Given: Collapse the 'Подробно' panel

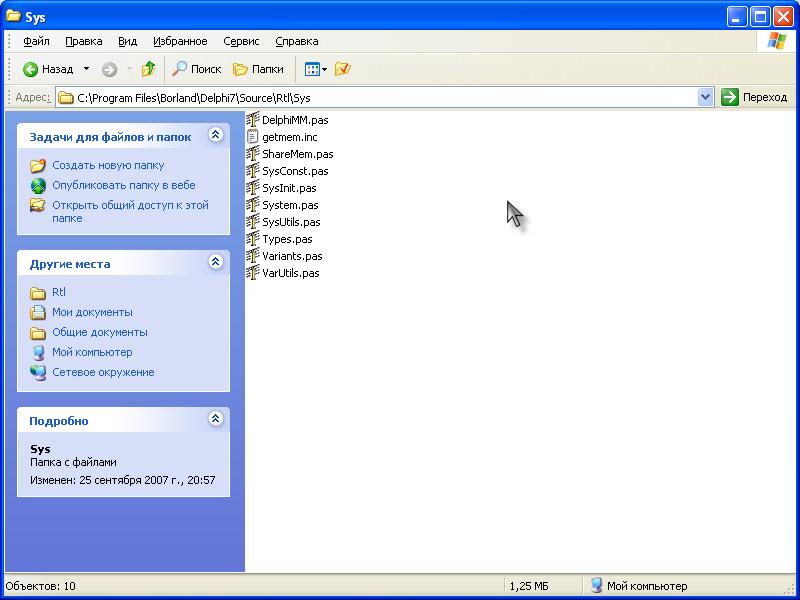Looking at the screenshot, I should 216,419.
